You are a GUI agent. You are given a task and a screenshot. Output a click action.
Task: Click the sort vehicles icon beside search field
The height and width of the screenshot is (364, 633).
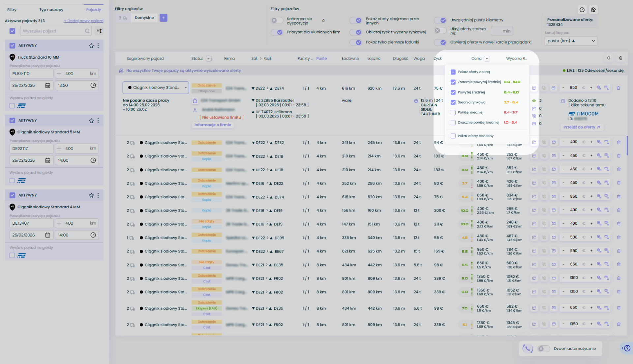(x=99, y=31)
